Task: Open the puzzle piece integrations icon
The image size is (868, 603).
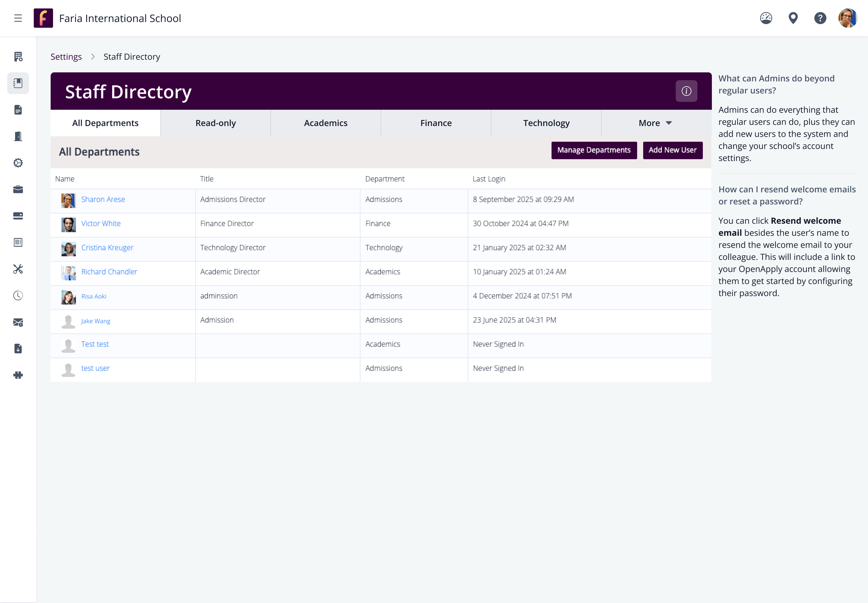Action: click(x=18, y=375)
